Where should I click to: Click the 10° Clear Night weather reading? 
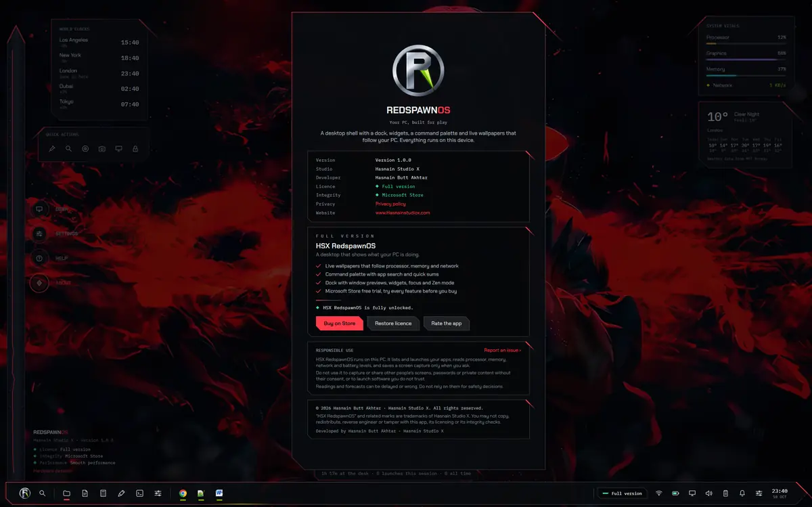[x=732, y=117]
